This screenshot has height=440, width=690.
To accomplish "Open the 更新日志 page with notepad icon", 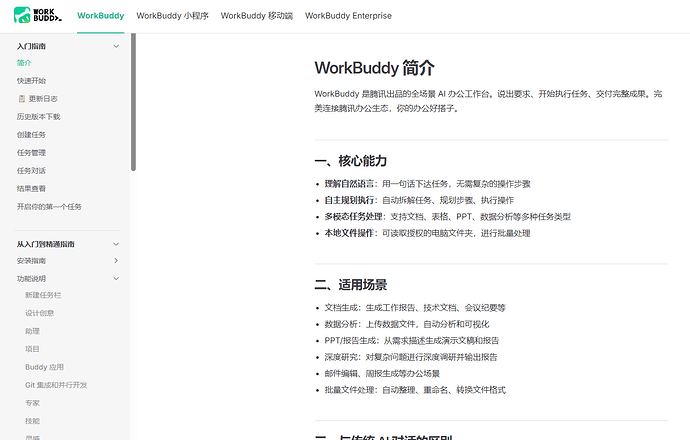I will click(38, 99).
